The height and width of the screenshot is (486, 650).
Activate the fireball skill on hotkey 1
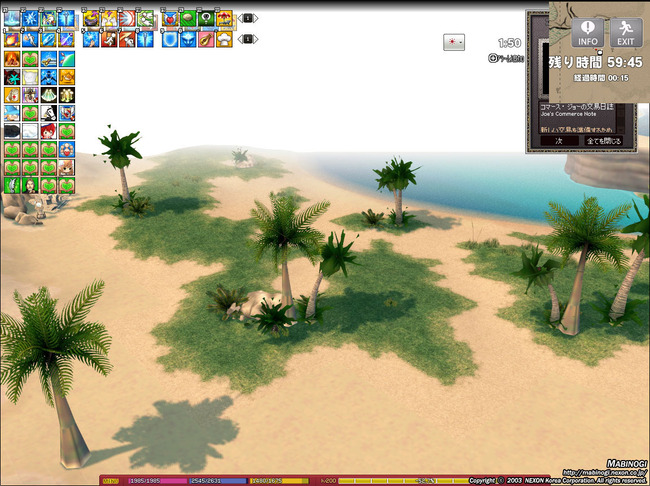(x=12, y=39)
